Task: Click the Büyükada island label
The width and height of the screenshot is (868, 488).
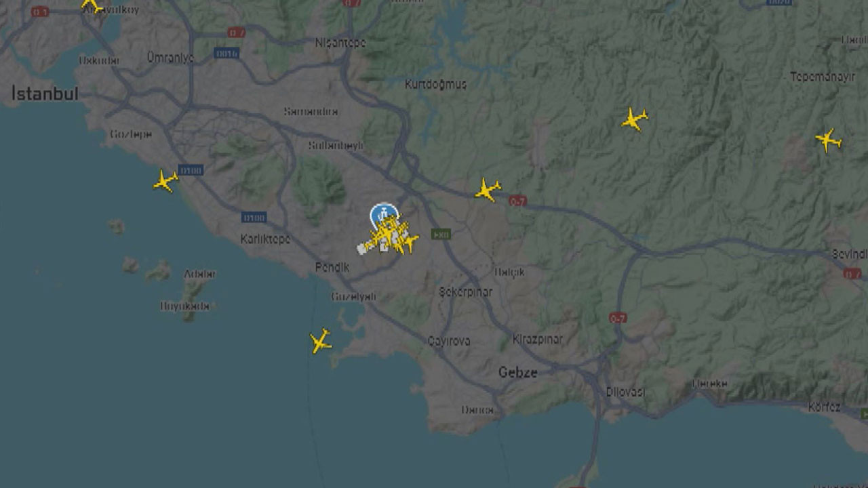Action: pos(185,306)
